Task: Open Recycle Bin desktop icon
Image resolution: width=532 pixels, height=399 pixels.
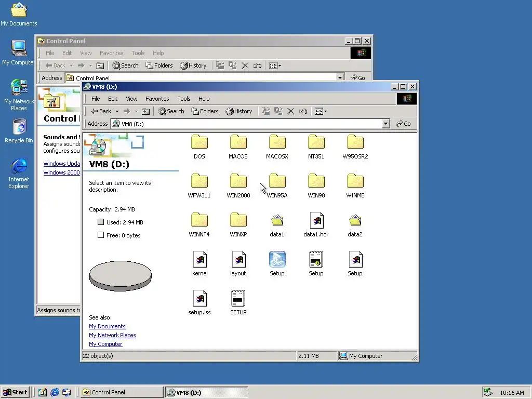Action: coord(19,131)
